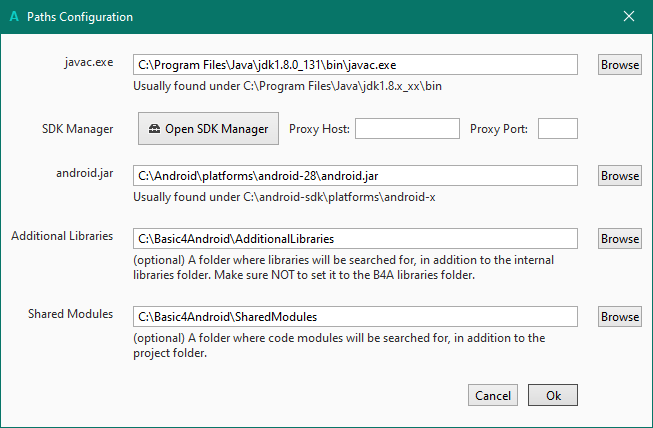Browse for the android.jar file
The height and width of the screenshot is (428, 653).
pyautogui.click(x=620, y=176)
